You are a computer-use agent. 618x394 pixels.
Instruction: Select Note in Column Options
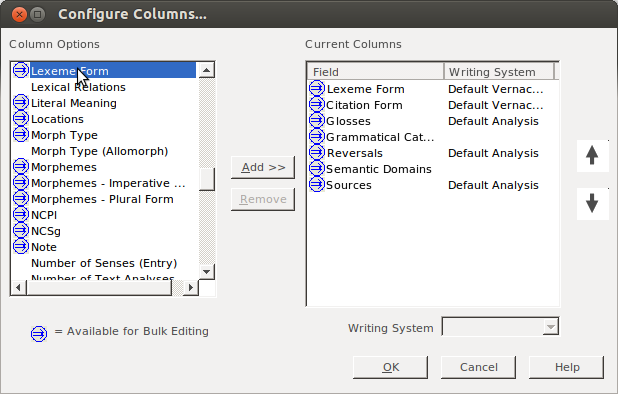[44, 247]
